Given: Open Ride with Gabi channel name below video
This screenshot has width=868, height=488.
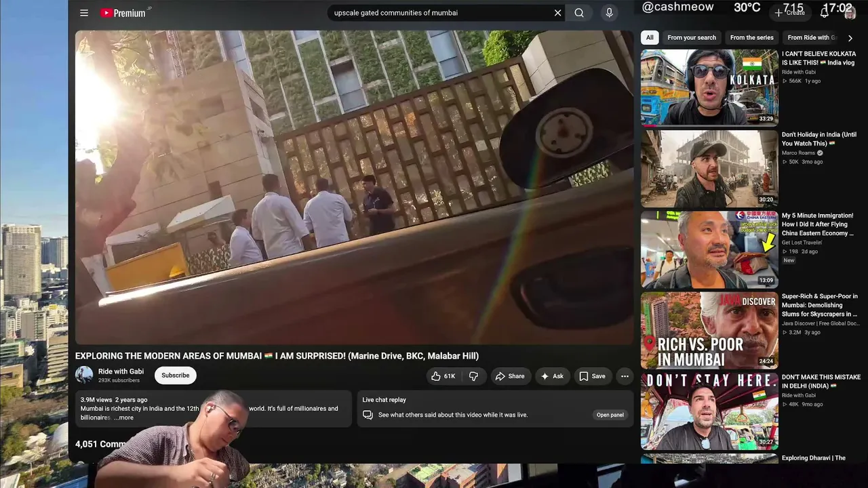Looking at the screenshot, I should tap(121, 371).
